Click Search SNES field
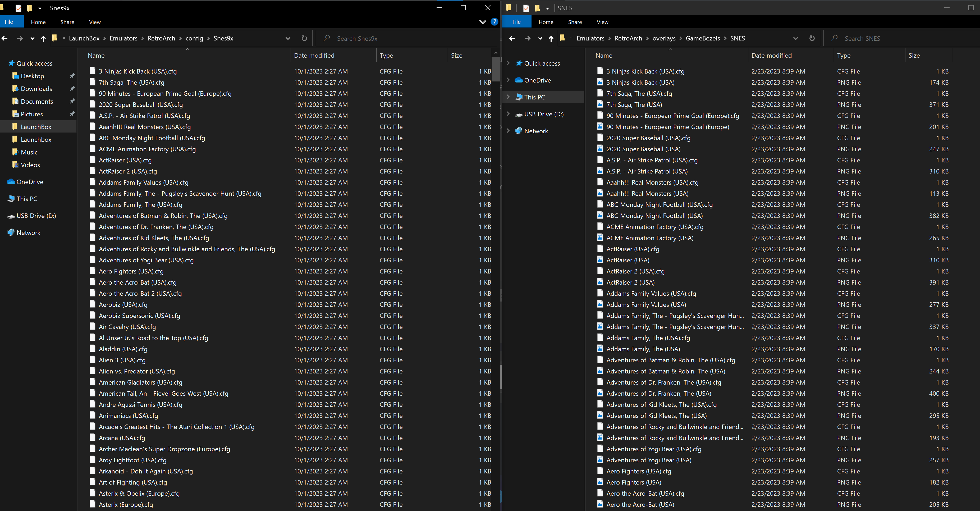980x511 pixels. 902,38
